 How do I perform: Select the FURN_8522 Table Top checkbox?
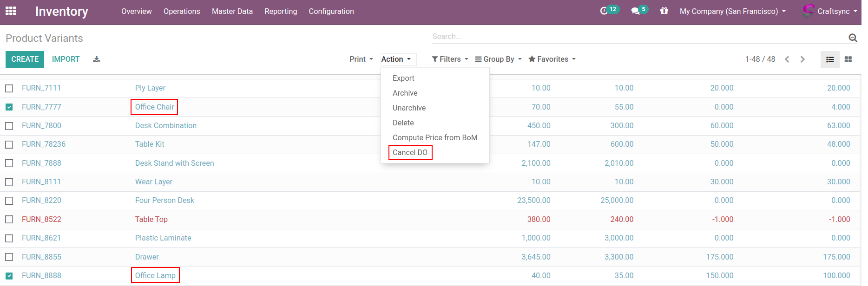(9, 220)
